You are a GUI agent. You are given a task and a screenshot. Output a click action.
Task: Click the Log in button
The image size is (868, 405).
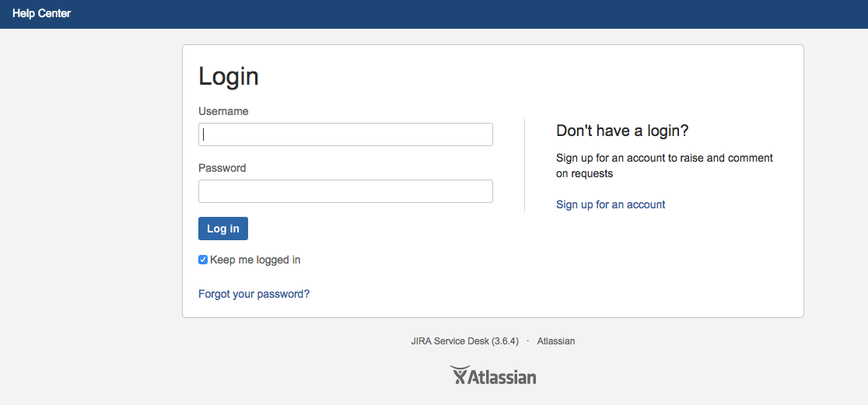coord(223,229)
